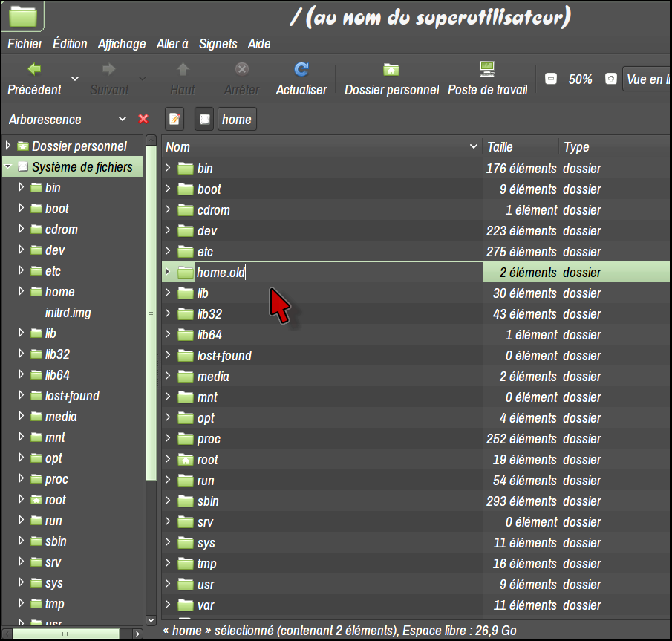Click the root filesystem path button
Screen dimensions: 672x641
click(205, 119)
